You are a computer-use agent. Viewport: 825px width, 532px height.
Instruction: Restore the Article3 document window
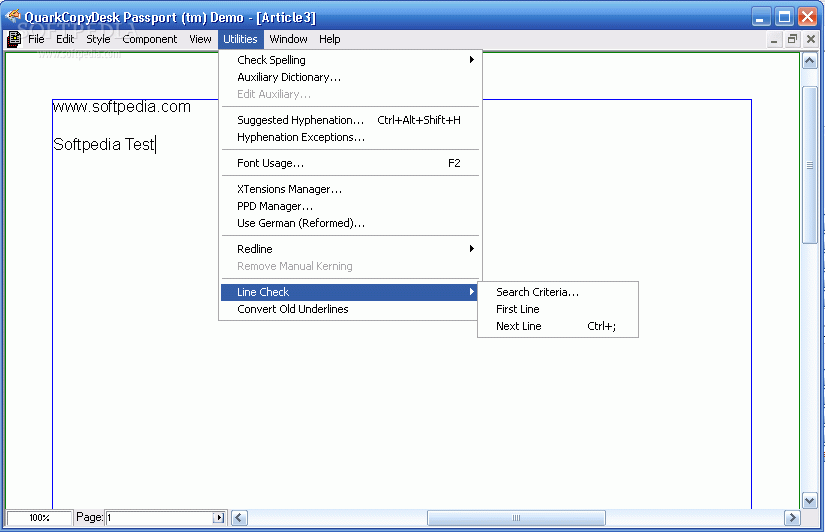tap(792, 39)
